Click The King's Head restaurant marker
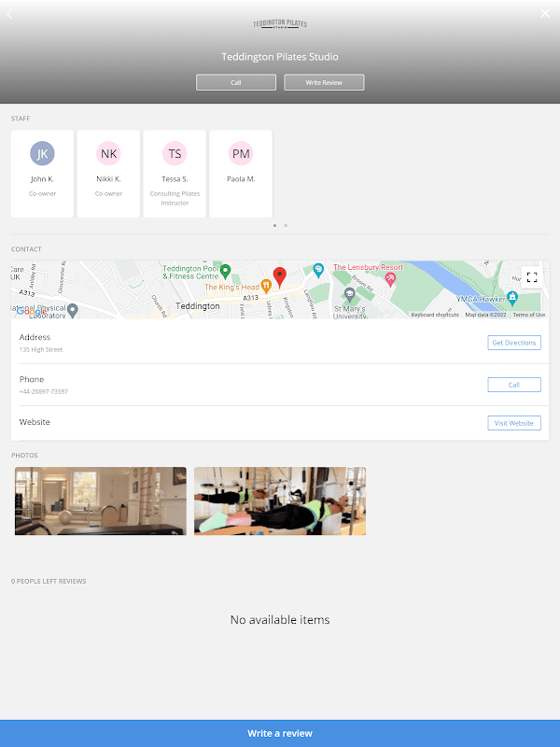560x747 pixels. [266, 286]
